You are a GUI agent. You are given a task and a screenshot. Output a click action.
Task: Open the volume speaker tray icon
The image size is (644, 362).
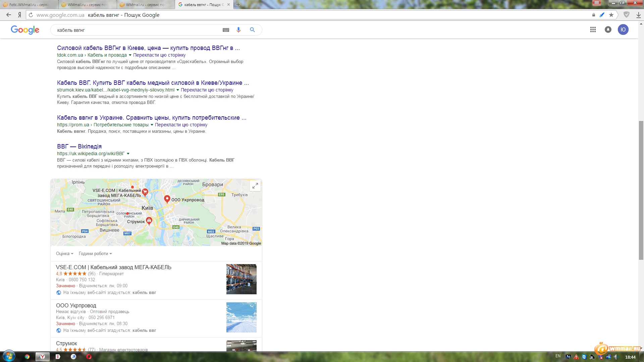[x=616, y=357]
